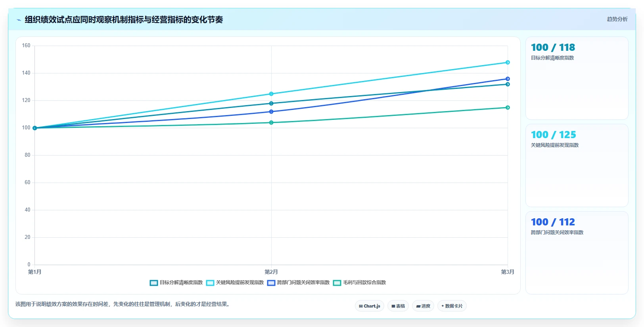This screenshot has width=644, height=327.
Task: Click the 趋势分析 tag in the header
Action: (x=617, y=19)
